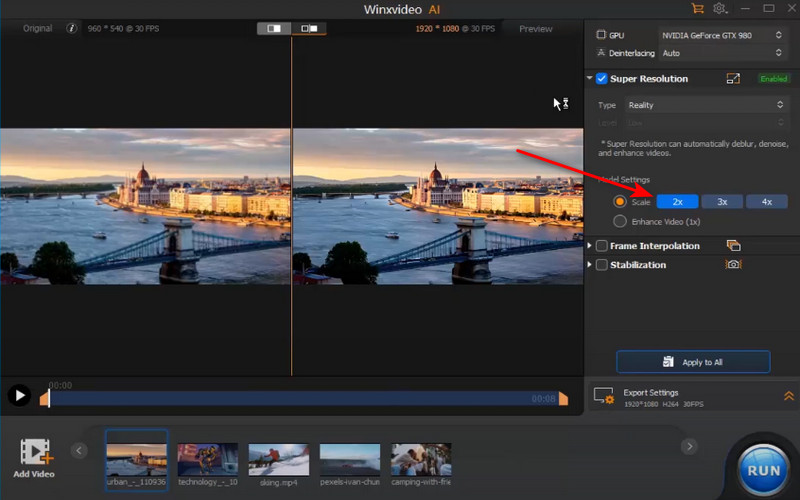
Task: Expand the Frame Interpolation section
Action: coord(589,246)
